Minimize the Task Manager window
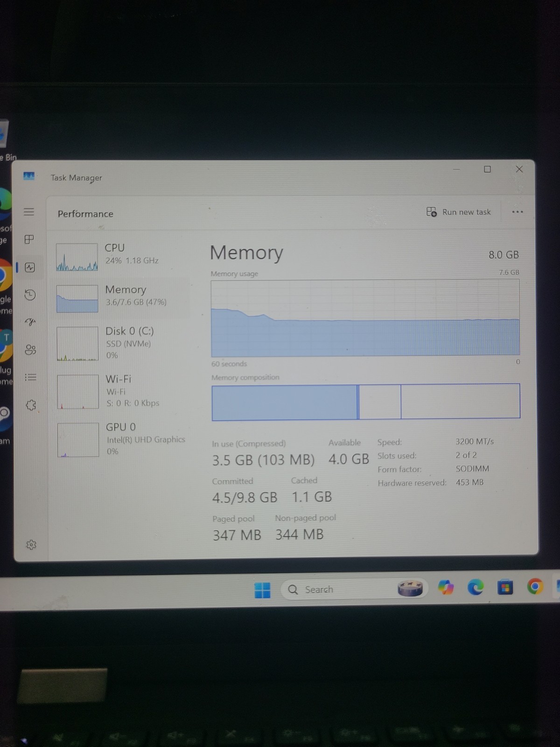The image size is (560, 747). (456, 169)
